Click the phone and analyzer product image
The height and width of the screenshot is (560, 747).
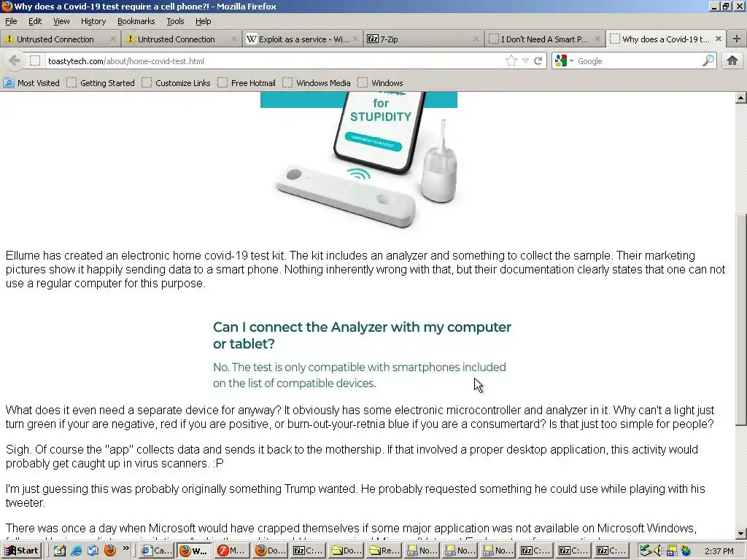pyautogui.click(x=359, y=161)
